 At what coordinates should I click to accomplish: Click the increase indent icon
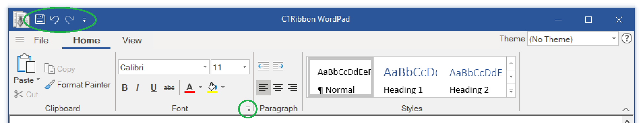coord(278,66)
